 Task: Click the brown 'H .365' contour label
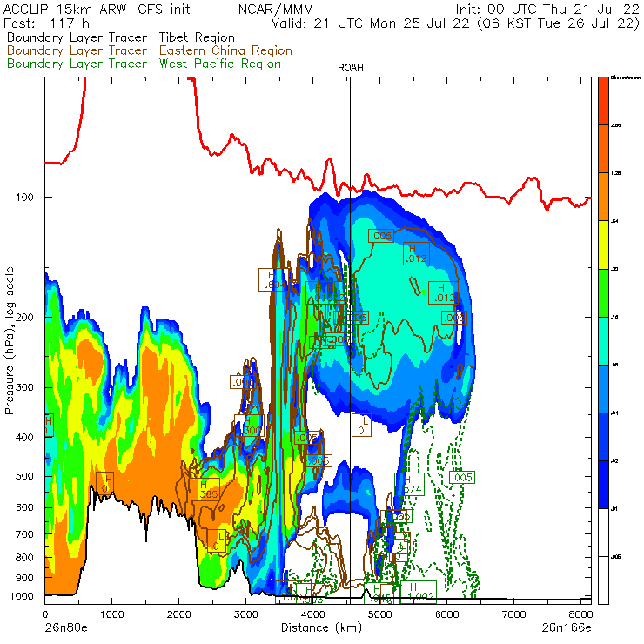click(x=205, y=489)
